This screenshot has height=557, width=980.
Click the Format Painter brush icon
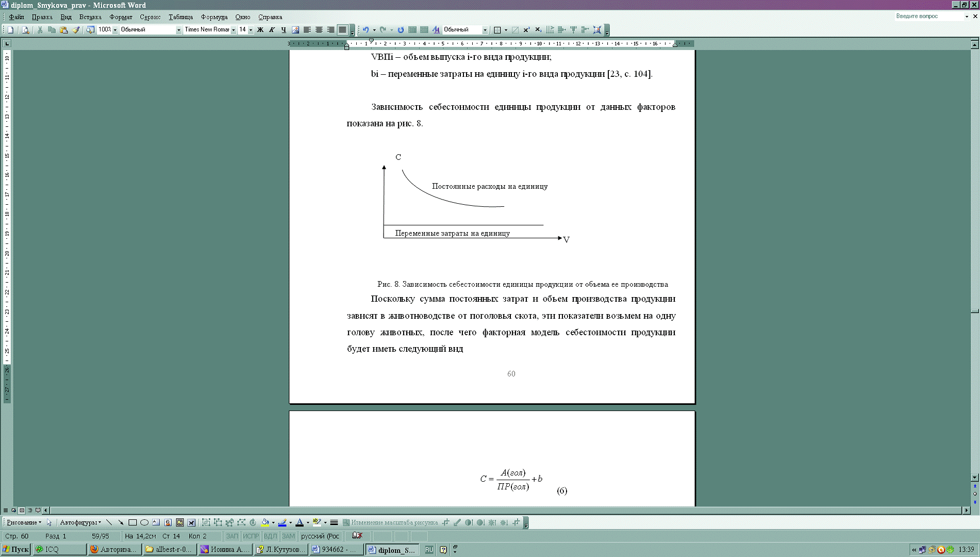[x=76, y=30]
